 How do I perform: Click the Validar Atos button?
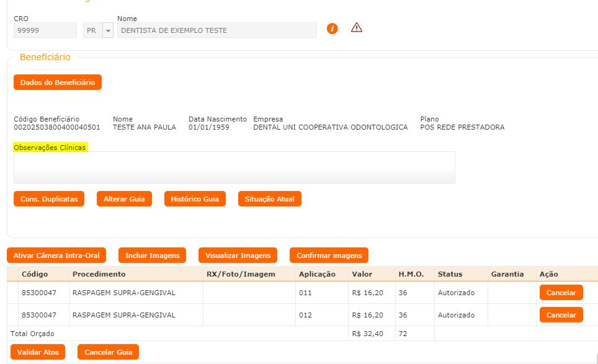(x=38, y=352)
